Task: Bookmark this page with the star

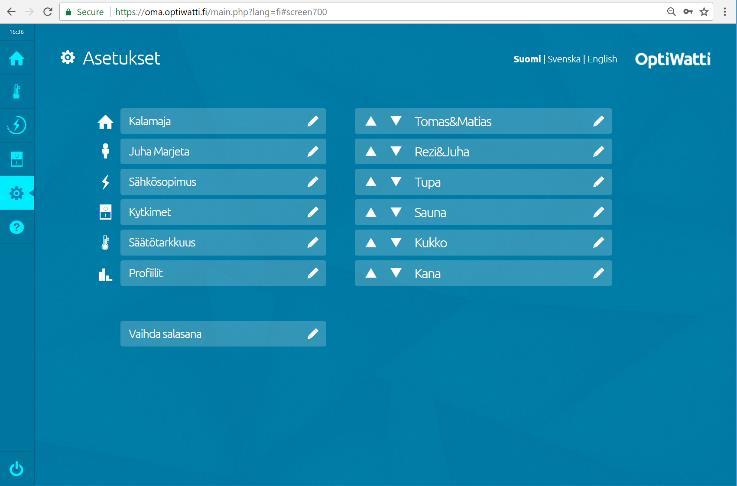Action: coord(704,12)
